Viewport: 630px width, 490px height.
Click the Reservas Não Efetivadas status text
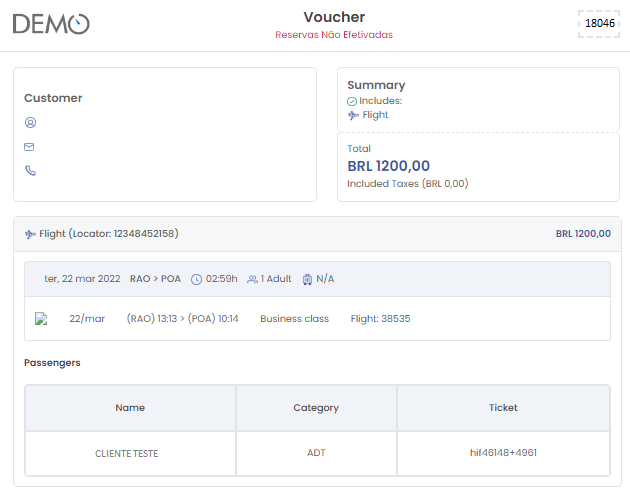[x=334, y=35]
